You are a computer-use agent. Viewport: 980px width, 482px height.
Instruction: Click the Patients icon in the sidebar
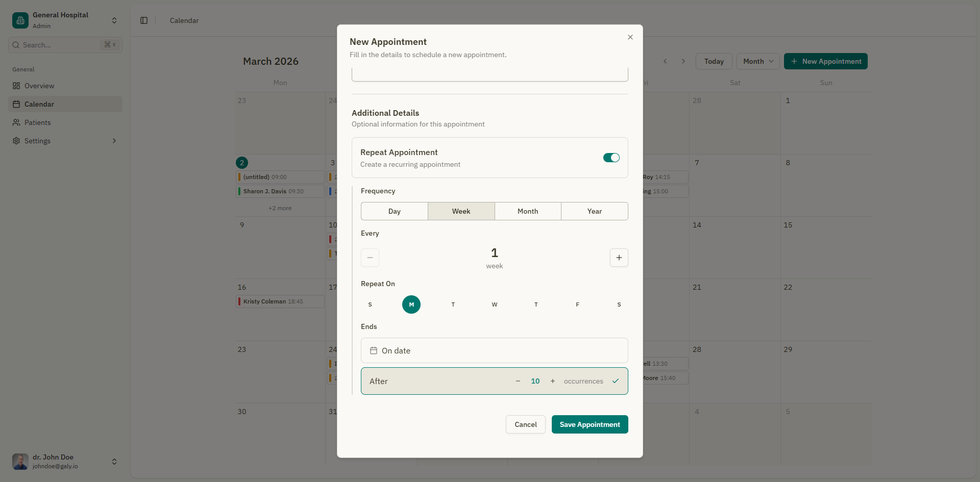click(x=17, y=122)
